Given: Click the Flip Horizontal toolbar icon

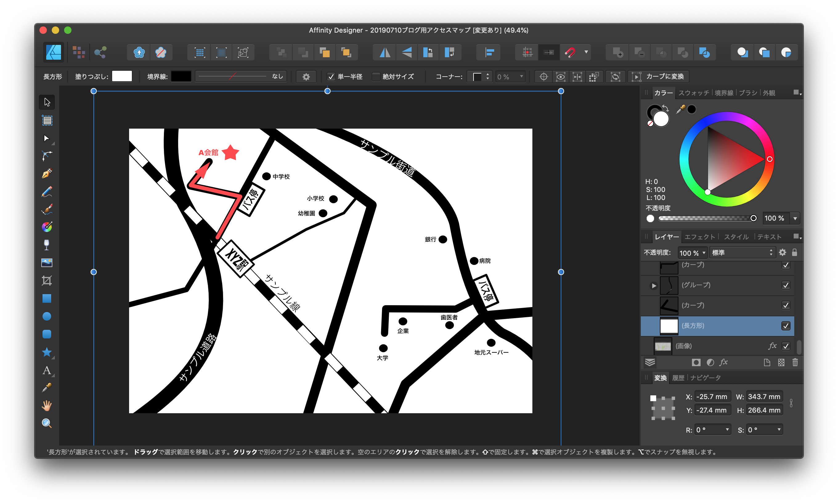Looking at the screenshot, I should click(x=385, y=53).
